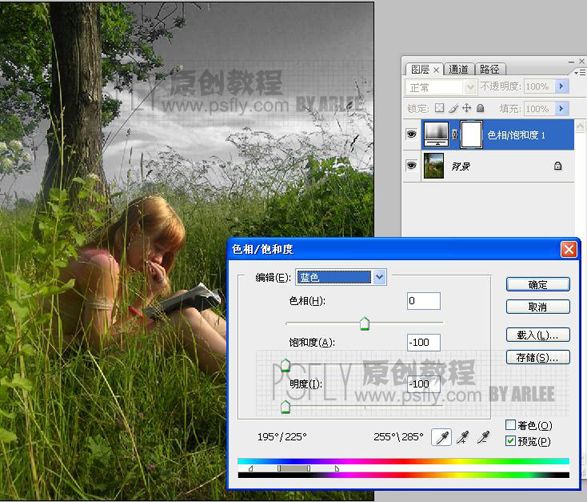Hide the 色相/饱和度 1 adjustment layer
This screenshot has height=502, width=587.
pos(411,134)
